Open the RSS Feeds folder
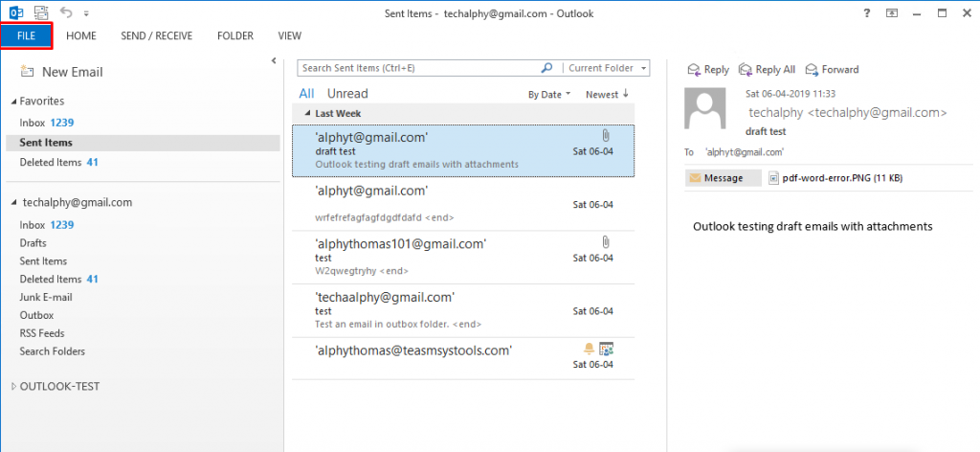The image size is (980, 452). [42, 333]
